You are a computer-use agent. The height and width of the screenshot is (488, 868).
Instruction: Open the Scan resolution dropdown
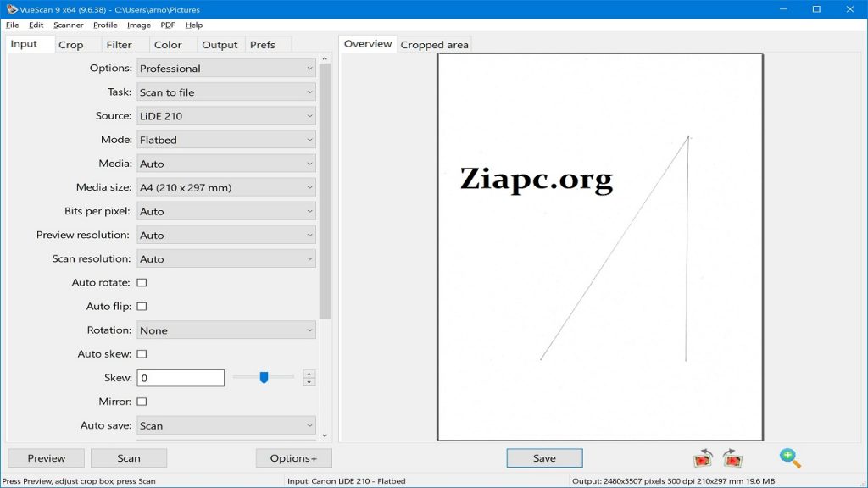click(x=226, y=258)
